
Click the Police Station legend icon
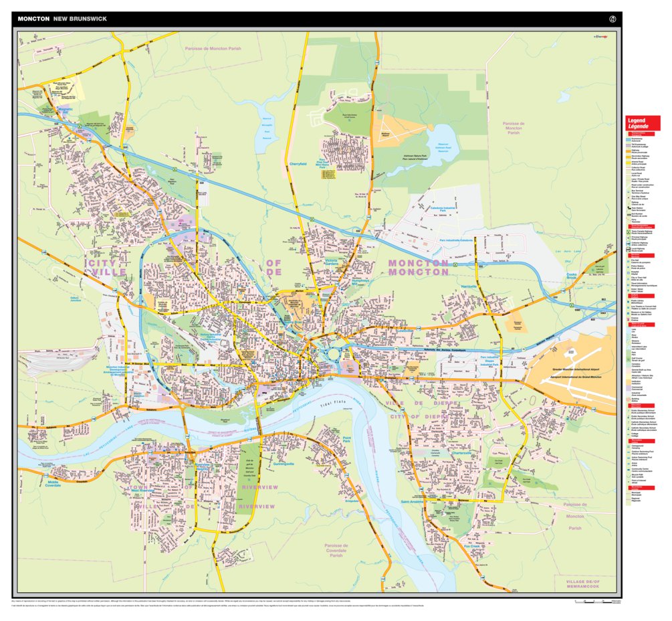627,268
